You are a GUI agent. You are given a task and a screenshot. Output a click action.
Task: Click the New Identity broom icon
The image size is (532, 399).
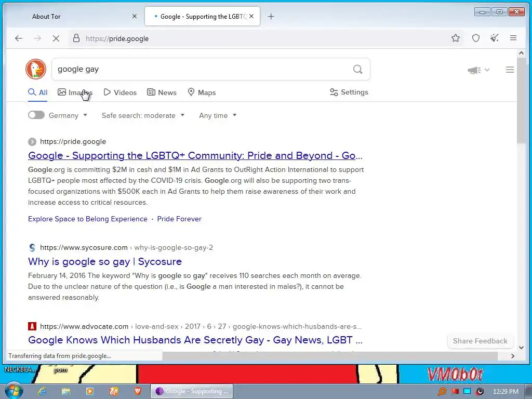point(495,38)
